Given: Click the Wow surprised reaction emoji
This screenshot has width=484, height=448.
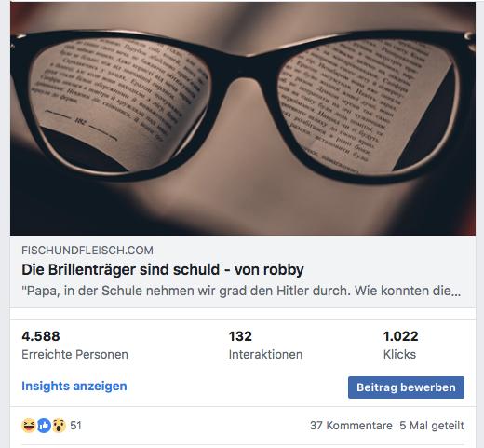Looking at the screenshot, I should tap(59, 426).
